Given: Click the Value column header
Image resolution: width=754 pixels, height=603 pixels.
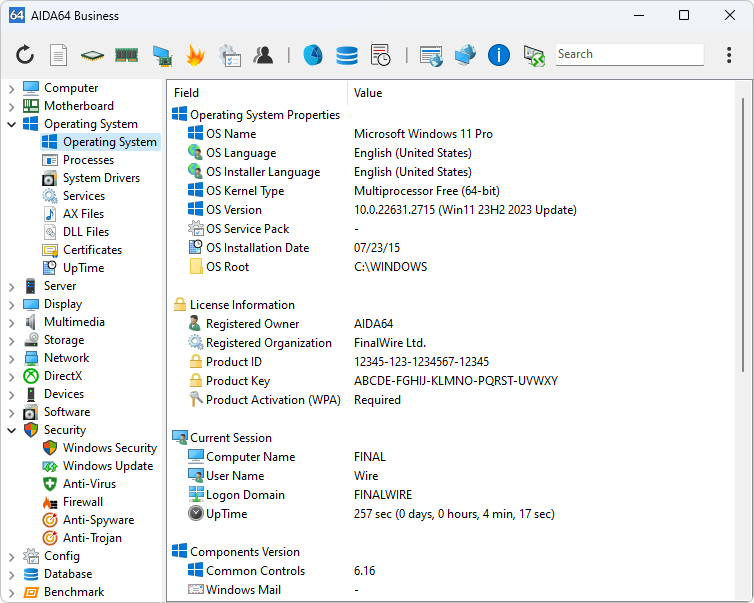Looking at the screenshot, I should point(368,93).
